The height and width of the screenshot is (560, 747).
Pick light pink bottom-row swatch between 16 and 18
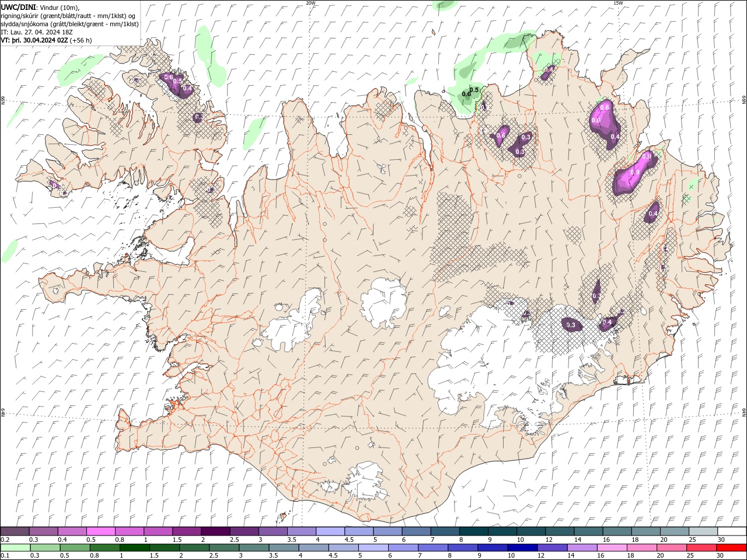[611, 547]
